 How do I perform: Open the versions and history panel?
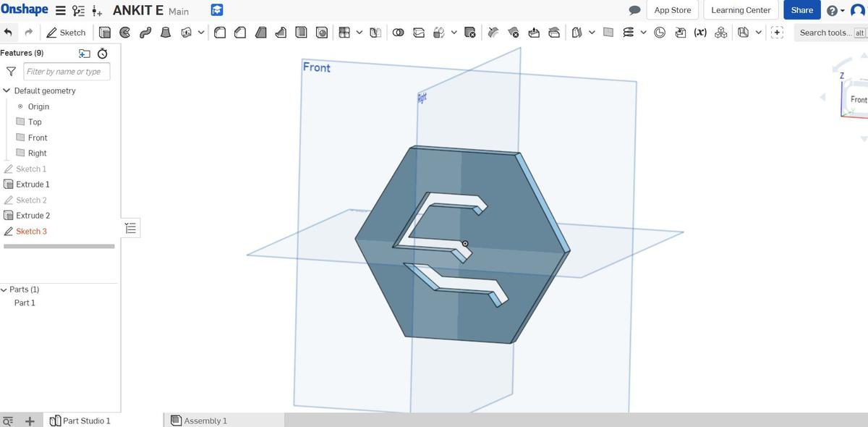click(79, 11)
